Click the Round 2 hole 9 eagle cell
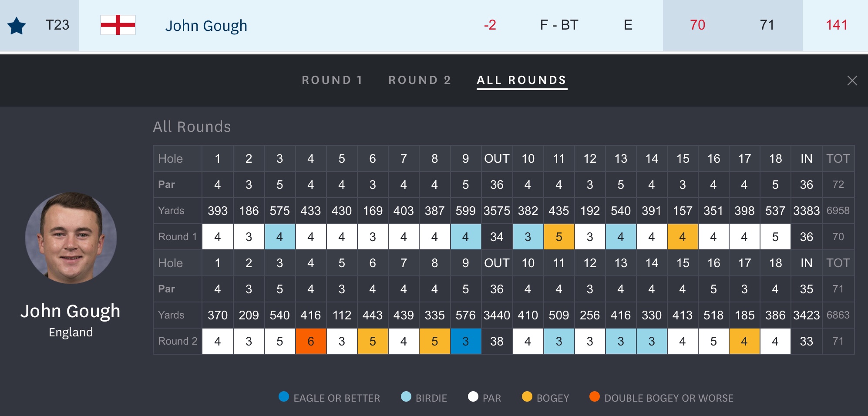Image resolution: width=868 pixels, height=416 pixels. tap(465, 341)
